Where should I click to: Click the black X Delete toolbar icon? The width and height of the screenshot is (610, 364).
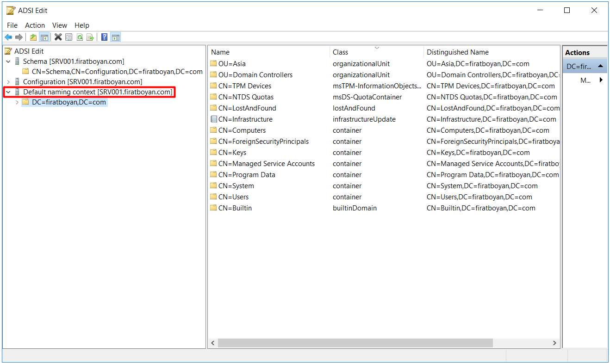pyautogui.click(x=58, y=37)
